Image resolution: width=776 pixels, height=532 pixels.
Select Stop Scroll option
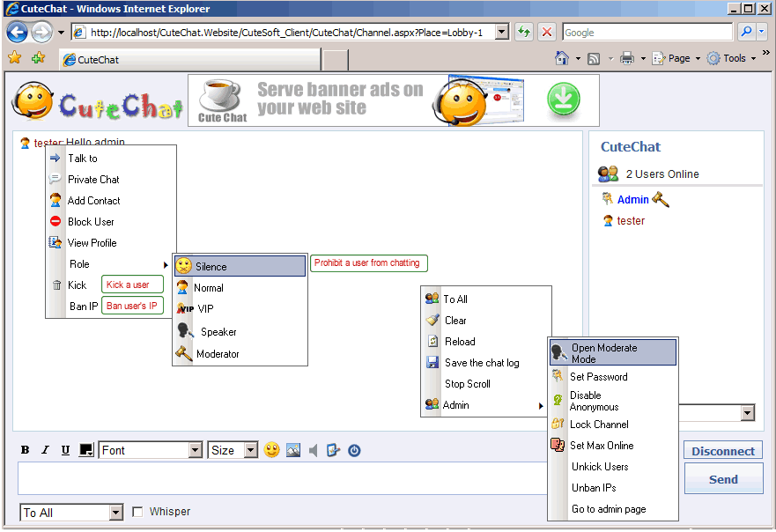[485, 384]
